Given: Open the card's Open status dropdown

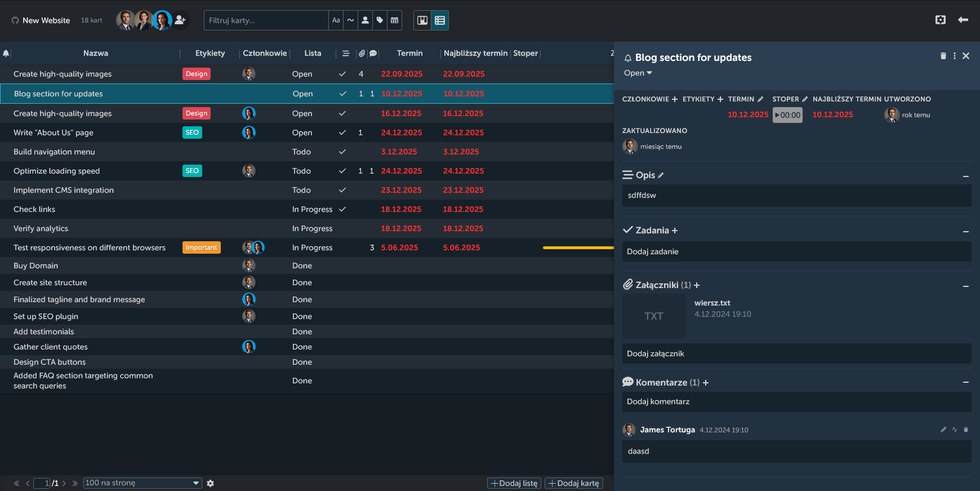Looking at the screenshot, I should pyautogui.click(x=638, y=73).
